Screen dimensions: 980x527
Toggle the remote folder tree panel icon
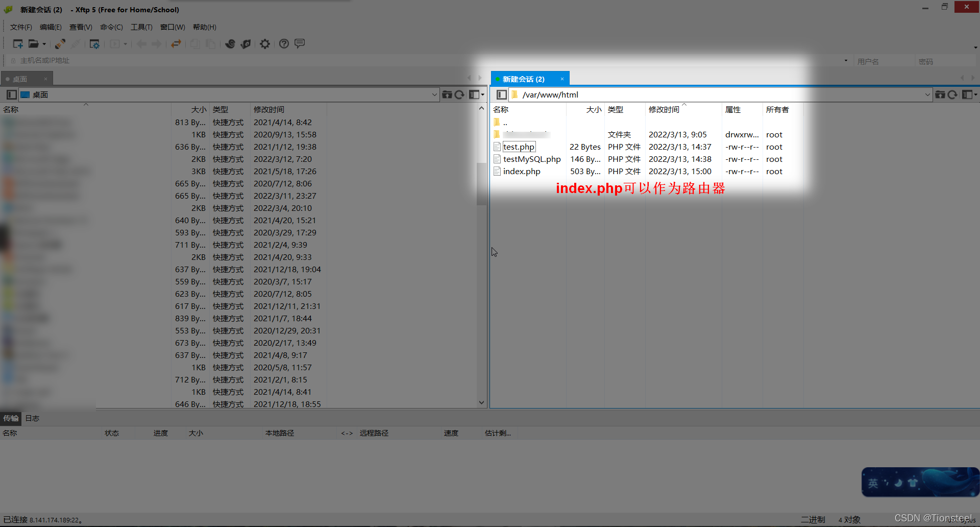click(x=501, y=94)
